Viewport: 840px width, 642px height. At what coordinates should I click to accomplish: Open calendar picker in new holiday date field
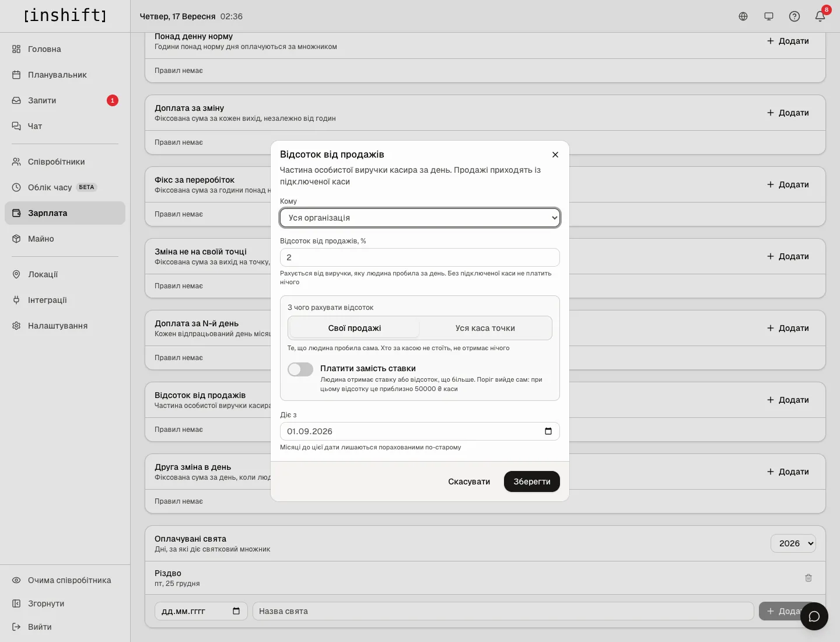(236, 611)
